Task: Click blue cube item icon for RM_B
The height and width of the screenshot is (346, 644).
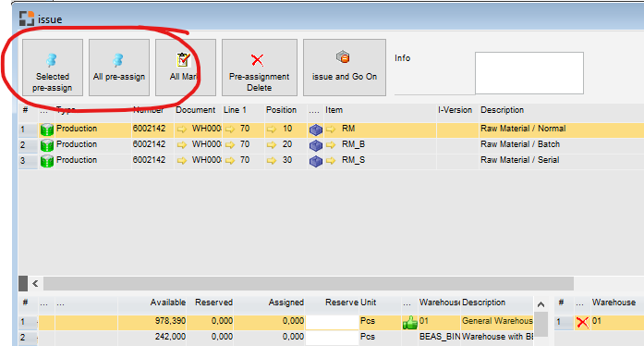Action: (x=315, y=145)
